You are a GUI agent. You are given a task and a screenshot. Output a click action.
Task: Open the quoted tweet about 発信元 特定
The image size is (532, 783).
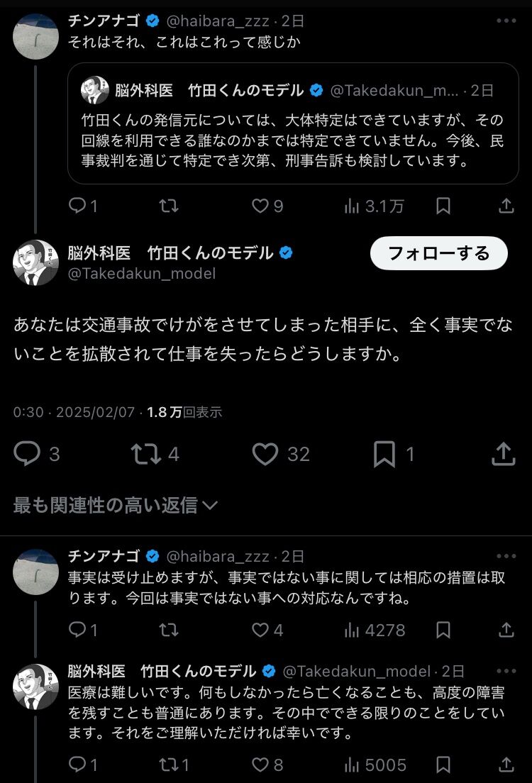(293, 123)
